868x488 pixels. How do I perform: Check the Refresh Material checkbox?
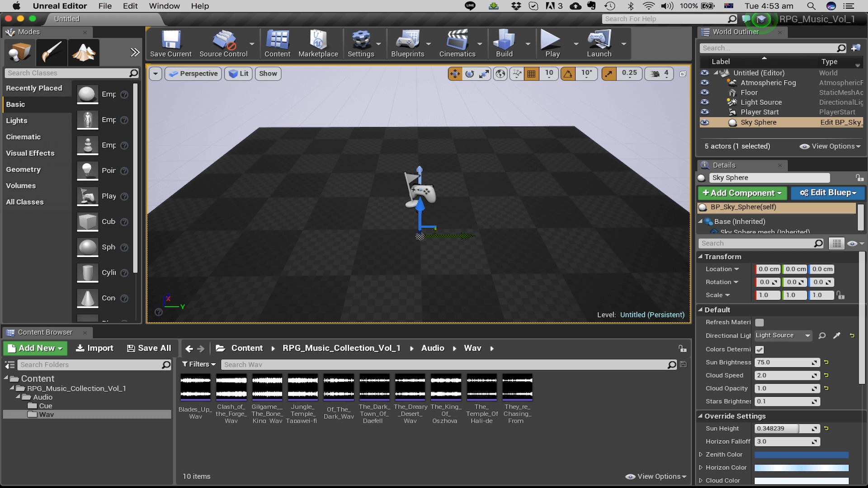(x=759, y=323)
